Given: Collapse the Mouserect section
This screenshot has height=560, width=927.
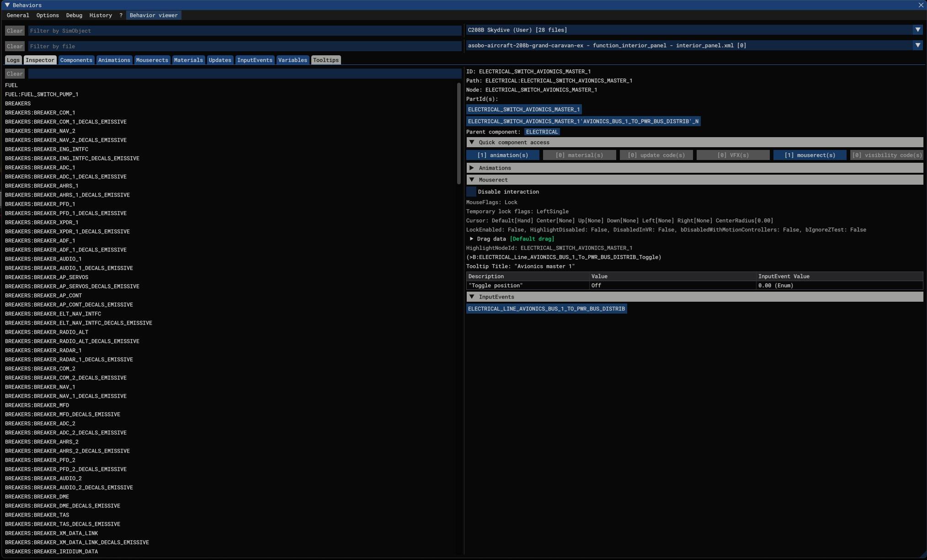Looking at the screenshot, I should pyautogui.click(x=694, y=180).
